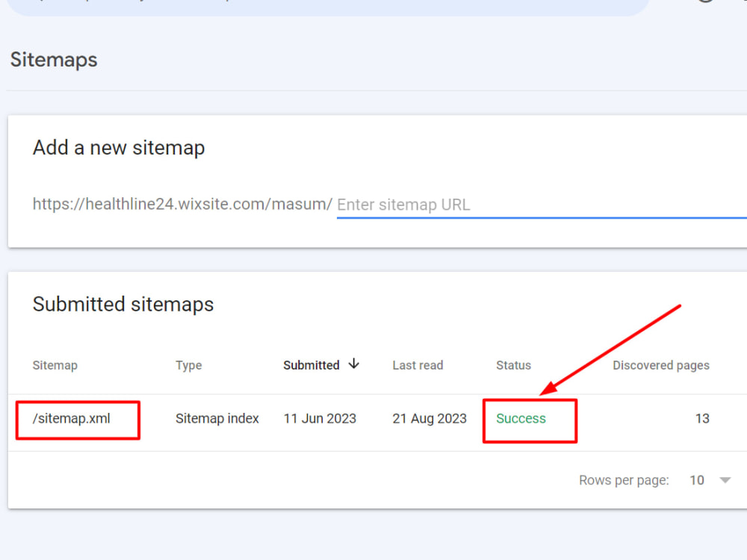Select 10 in Rows per page control

click(x=697, y=480)
